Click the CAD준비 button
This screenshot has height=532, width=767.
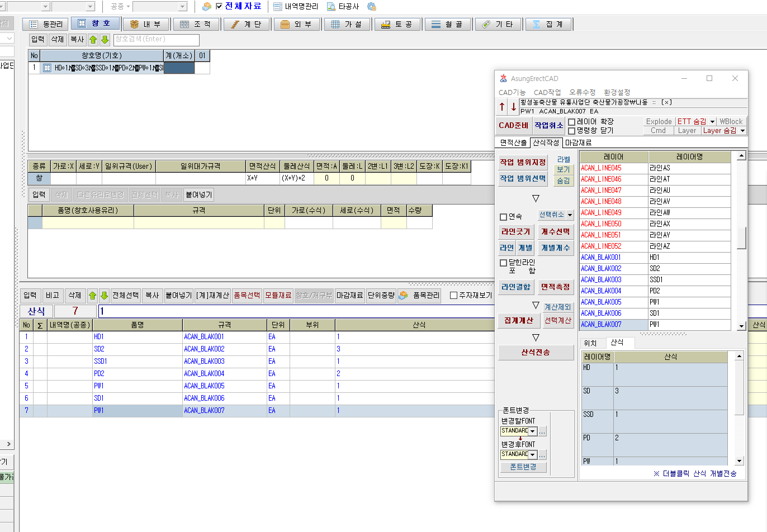pos(513,126)
